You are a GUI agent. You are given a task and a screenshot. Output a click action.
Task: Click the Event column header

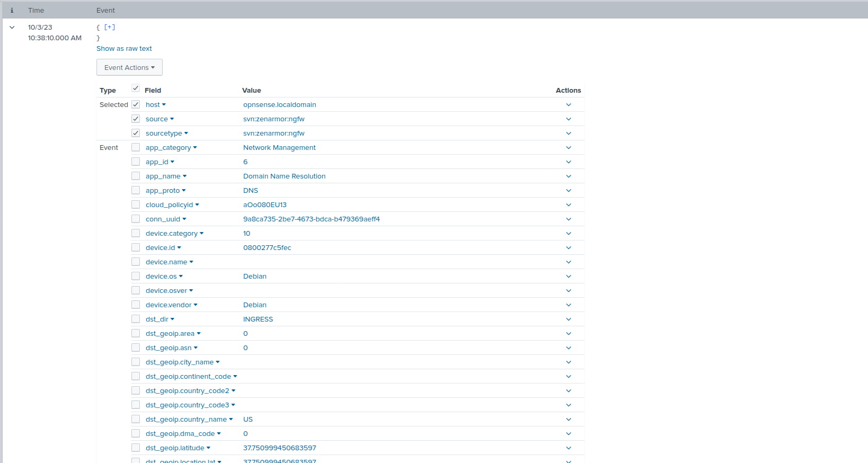[105, 10]
